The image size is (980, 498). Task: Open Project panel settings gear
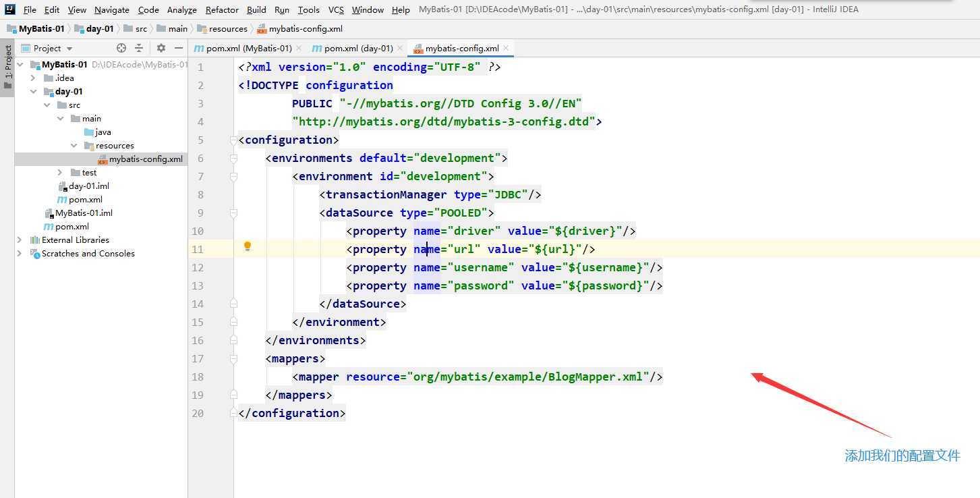click(x=161, y=48)
